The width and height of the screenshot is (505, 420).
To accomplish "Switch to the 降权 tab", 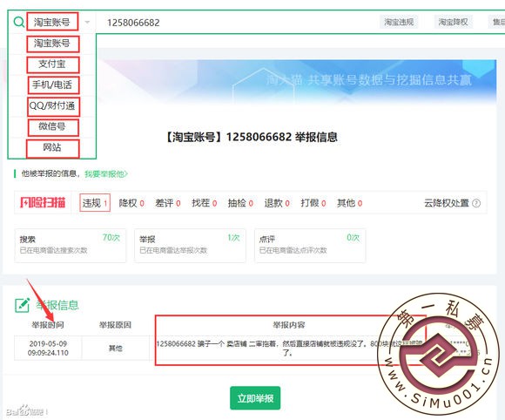I will [x=131, y=203].
